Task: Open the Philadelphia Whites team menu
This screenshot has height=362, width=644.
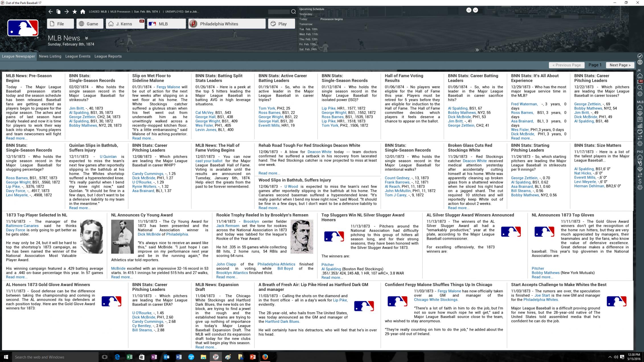Action: 227,24
